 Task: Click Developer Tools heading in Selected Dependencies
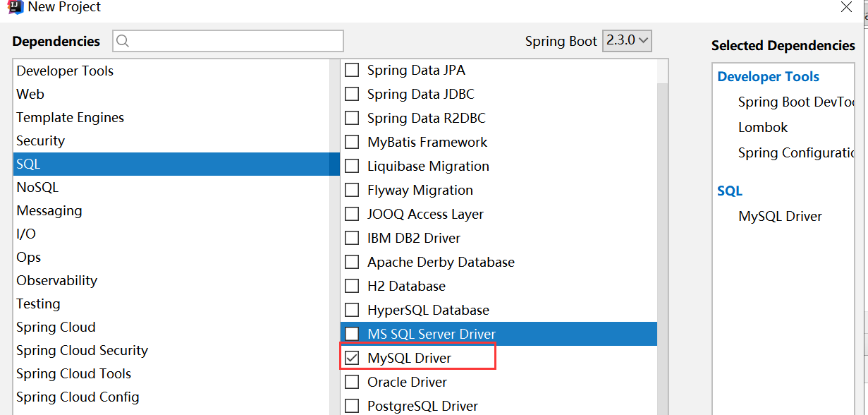pos(768,76)
